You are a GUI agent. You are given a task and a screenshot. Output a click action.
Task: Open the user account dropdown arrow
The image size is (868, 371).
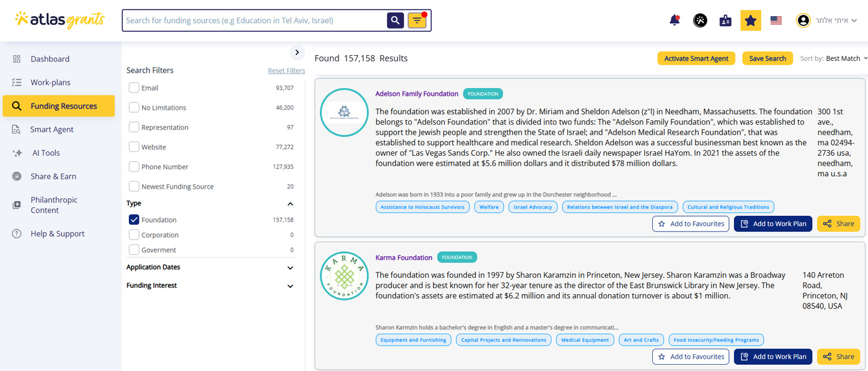pyautogui.click(x=854, y=20)
